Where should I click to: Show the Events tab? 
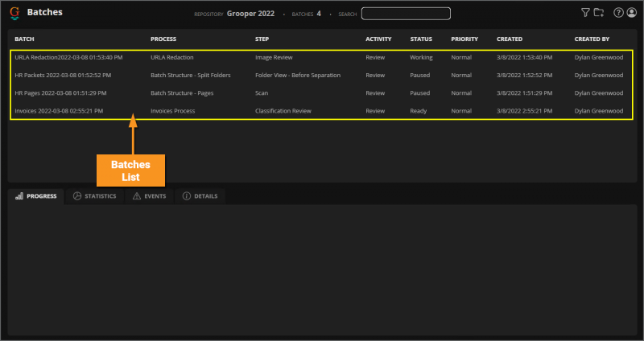149,196
